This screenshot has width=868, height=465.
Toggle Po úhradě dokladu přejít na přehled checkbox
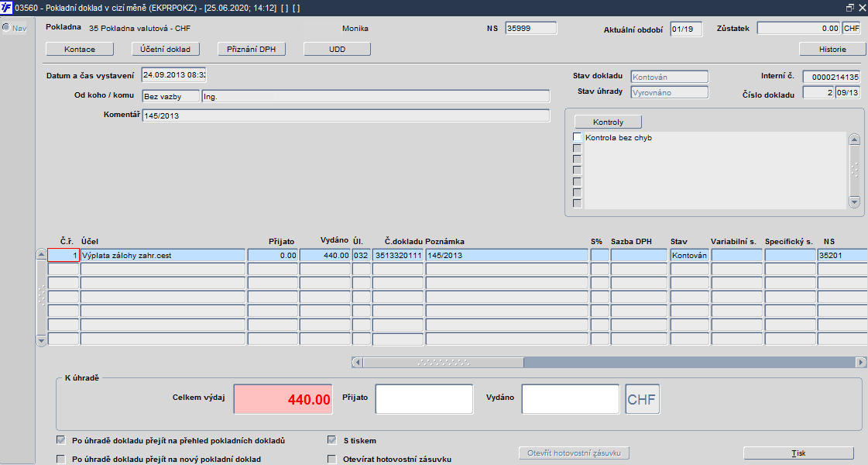coord(61,441)
